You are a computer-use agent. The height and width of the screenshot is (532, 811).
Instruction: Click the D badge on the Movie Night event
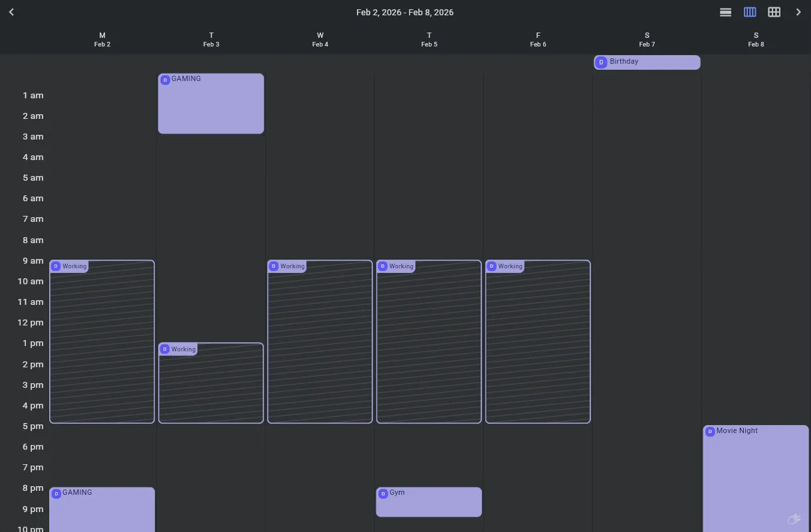click(x=710, y=432)
